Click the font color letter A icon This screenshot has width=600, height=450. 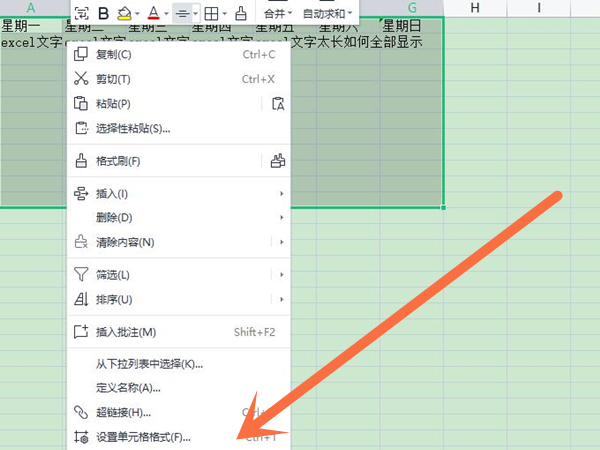click(152, 13)
